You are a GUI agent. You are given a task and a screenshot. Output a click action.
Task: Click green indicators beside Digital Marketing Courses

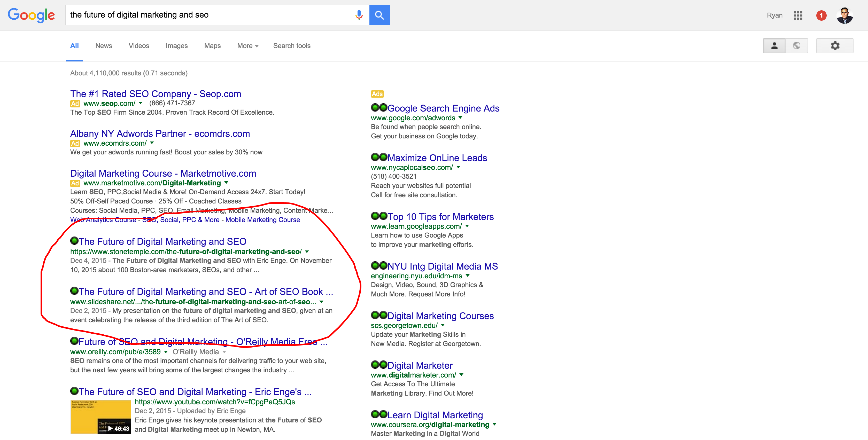point(379,315)
